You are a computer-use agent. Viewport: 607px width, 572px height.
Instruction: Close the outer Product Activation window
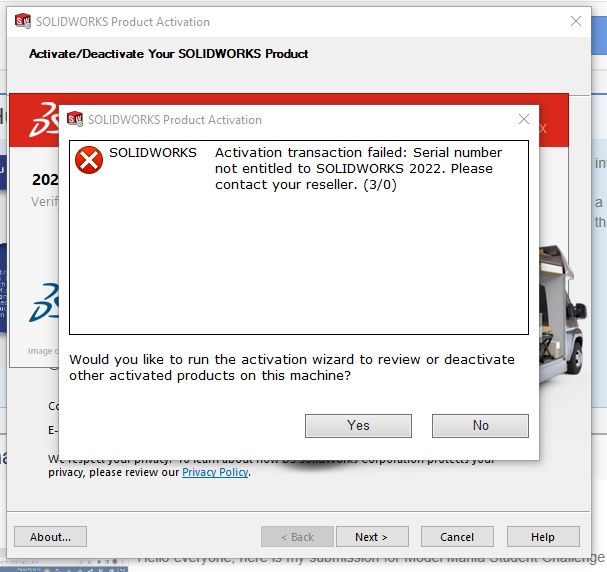576,21
